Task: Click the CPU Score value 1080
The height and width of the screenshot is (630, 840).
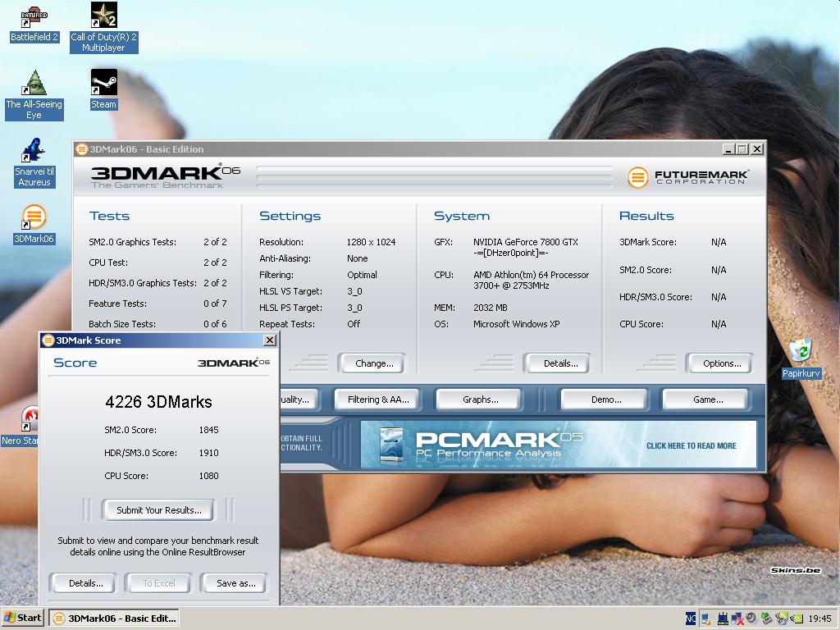Action: (208, 476)
